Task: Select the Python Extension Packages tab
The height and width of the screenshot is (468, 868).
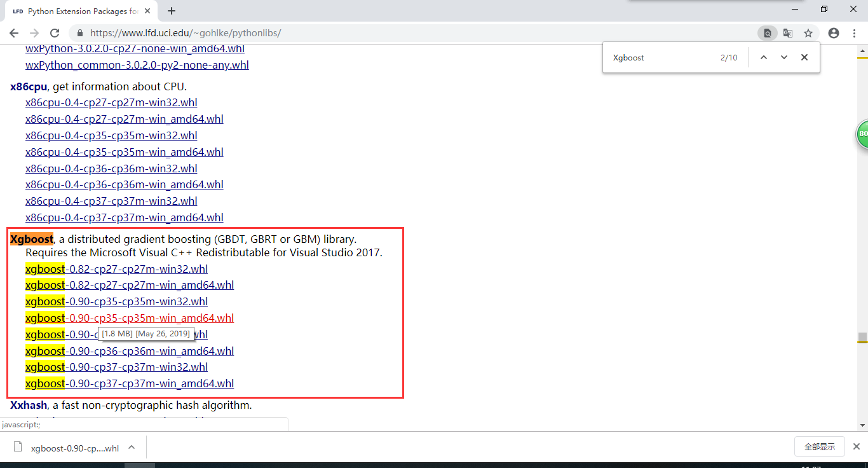Action: coord(81,11)
